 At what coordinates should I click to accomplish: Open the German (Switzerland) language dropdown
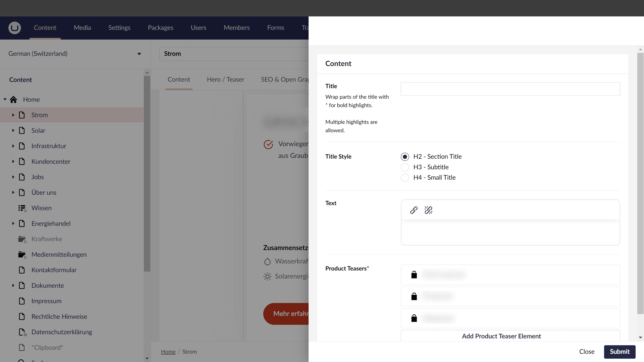[74, 54]
